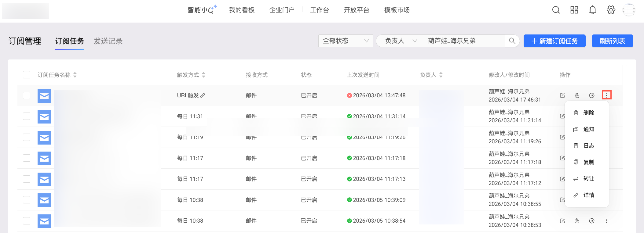This screenshot has width=644, height=233.
Task: Toggle the select-all checkbox in table header
Action: click(x=27, y=75)
